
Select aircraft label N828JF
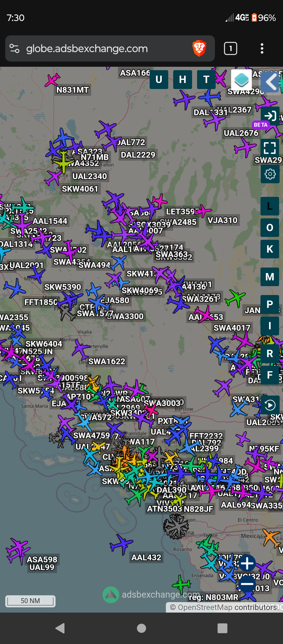click(x=199, y=509)
